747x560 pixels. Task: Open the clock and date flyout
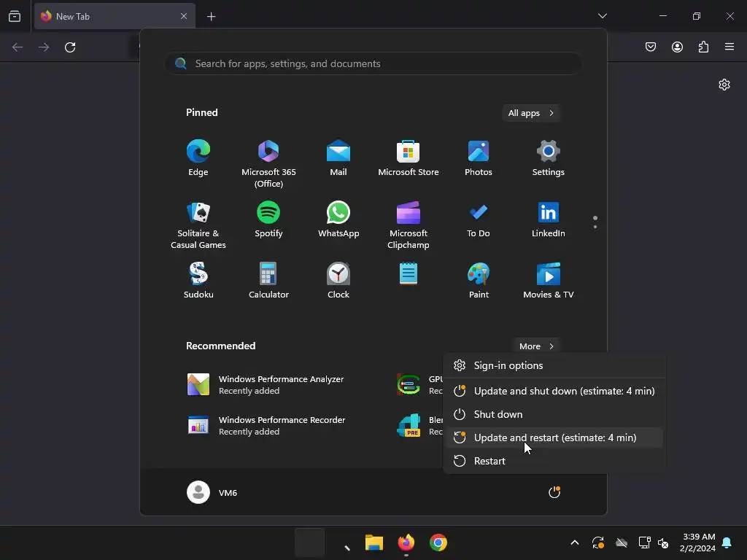tap(697, 542)
